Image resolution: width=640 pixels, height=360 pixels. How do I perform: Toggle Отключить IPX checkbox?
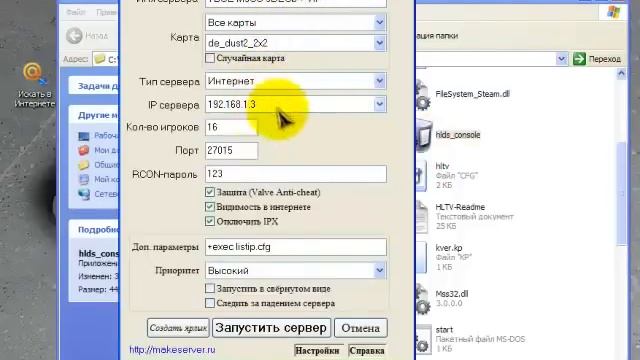[x=210, y=221]
